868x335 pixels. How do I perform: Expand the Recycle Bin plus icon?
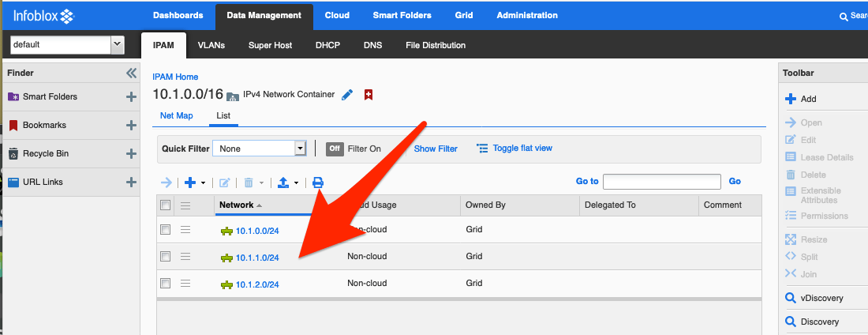click(131, 153)
